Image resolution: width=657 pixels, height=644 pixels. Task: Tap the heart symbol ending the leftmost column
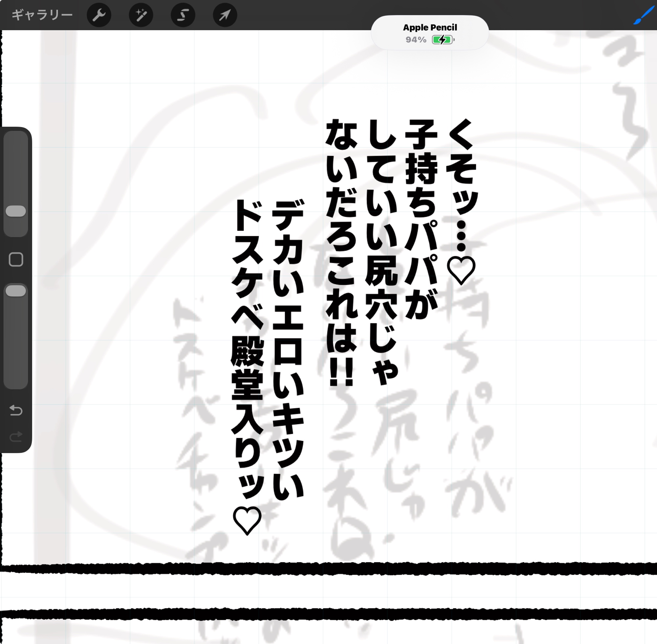(x=247, y=521)
